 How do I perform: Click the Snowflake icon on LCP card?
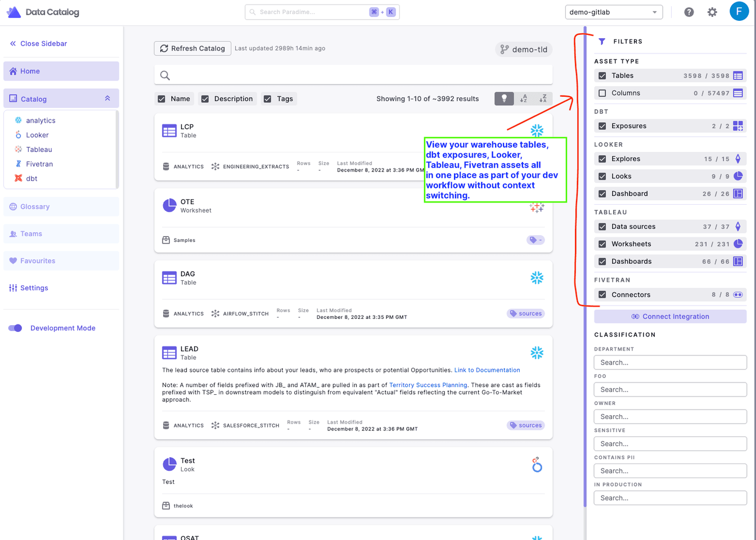[x=537, y=131]
